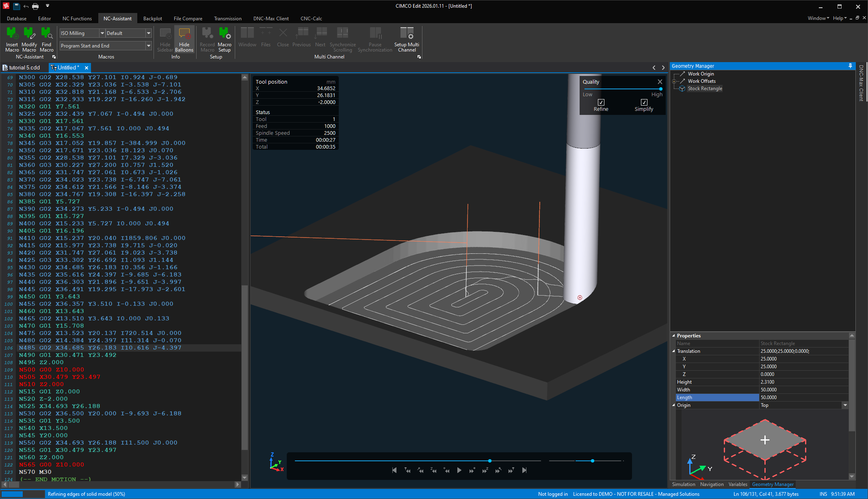Close the Untitled tab
Screen dimensions: 868x499
[x=87, y=68]
